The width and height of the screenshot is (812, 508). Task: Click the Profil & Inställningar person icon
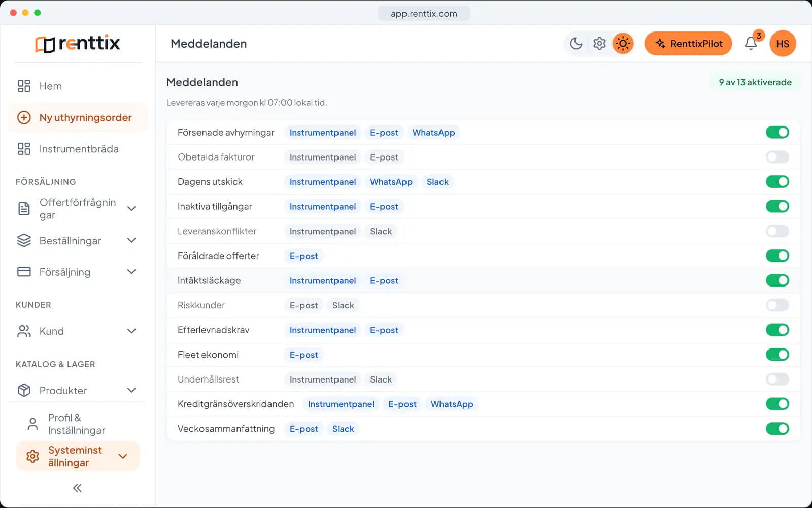pyautogui.click(x=32, y=424)
